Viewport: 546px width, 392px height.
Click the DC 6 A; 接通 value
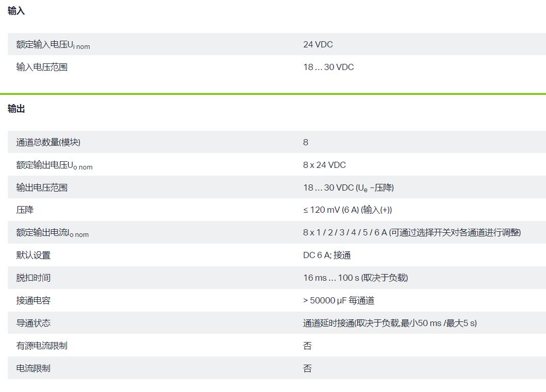[x=327, y=255]
